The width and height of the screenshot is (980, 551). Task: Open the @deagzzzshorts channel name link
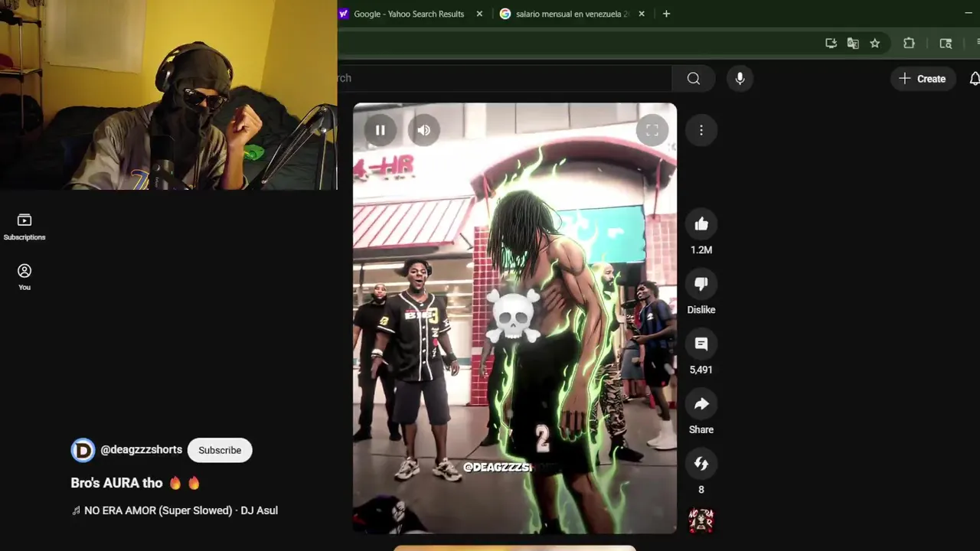click(x=142, y=450)
